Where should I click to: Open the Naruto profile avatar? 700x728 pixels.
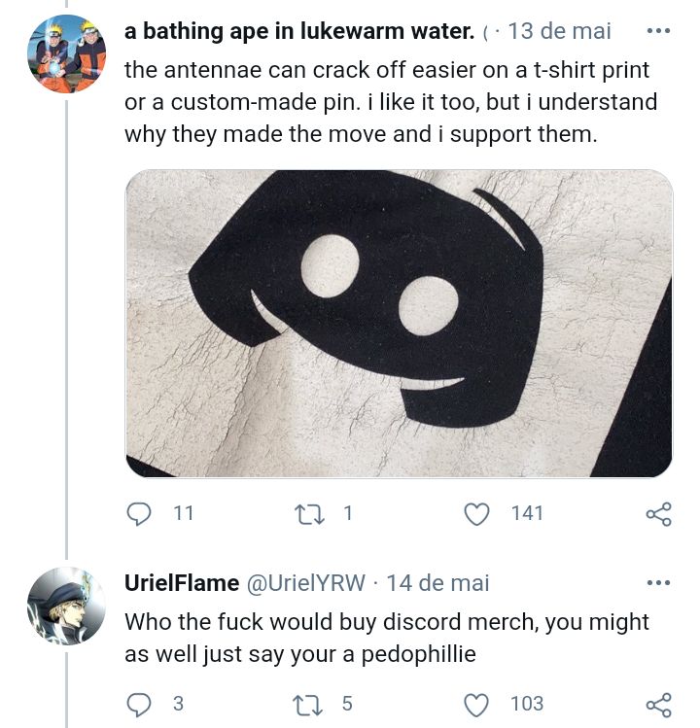(x=66, y=53)
